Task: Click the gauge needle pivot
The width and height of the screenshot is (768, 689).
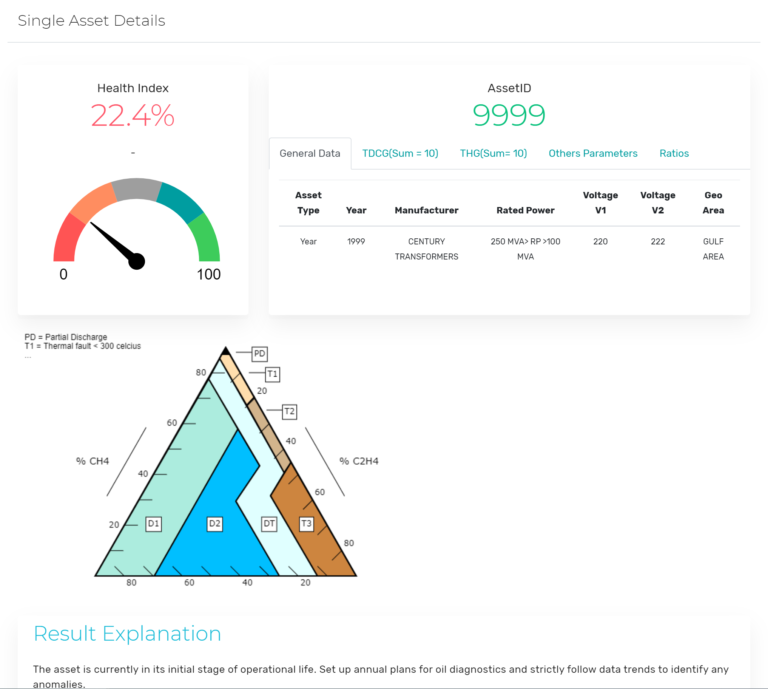Action: pos(137,261)
